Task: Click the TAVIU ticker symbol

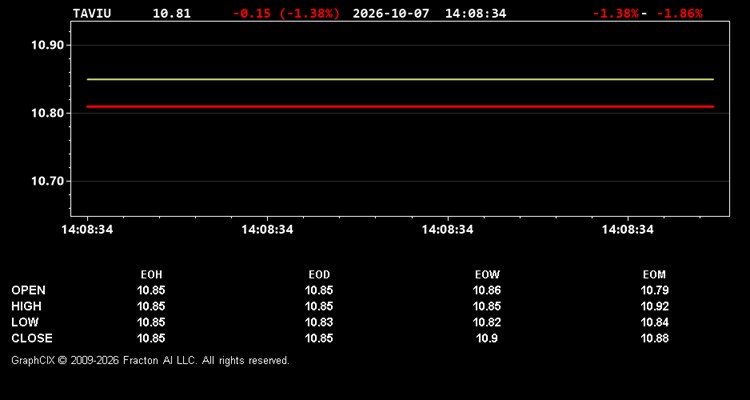Action: point(92,13)
